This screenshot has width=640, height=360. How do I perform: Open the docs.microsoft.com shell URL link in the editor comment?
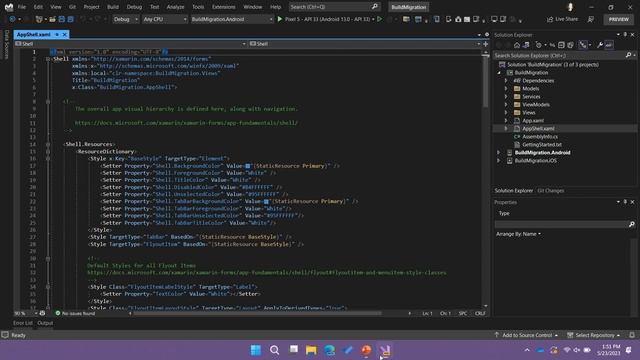tap(186, 123)
